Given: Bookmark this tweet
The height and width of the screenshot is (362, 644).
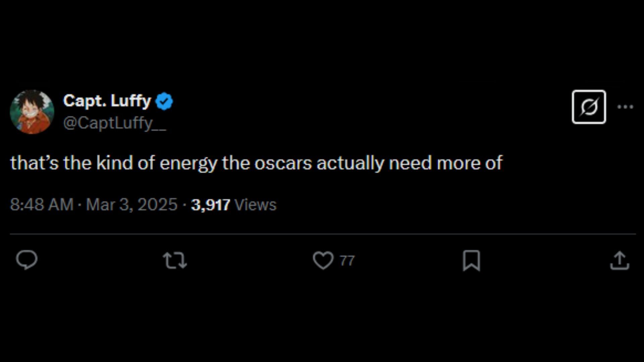Looking at the screenshot, I should coord(471,260).
